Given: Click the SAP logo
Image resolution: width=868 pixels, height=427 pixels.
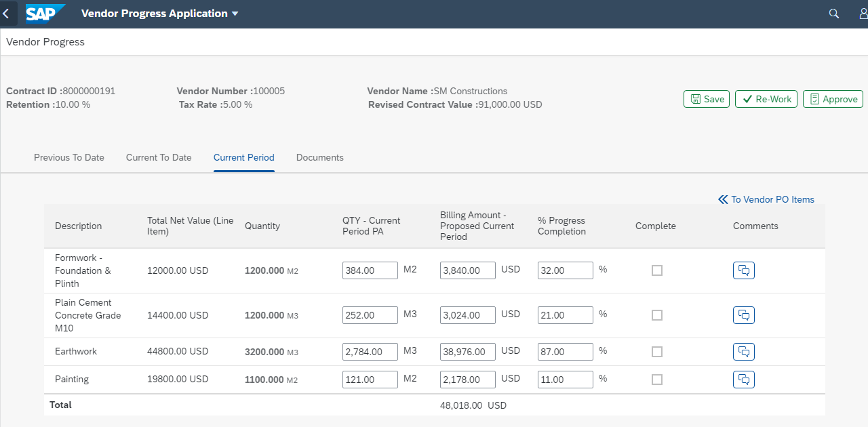Looking at the screenshot, I should click(45, 14).
